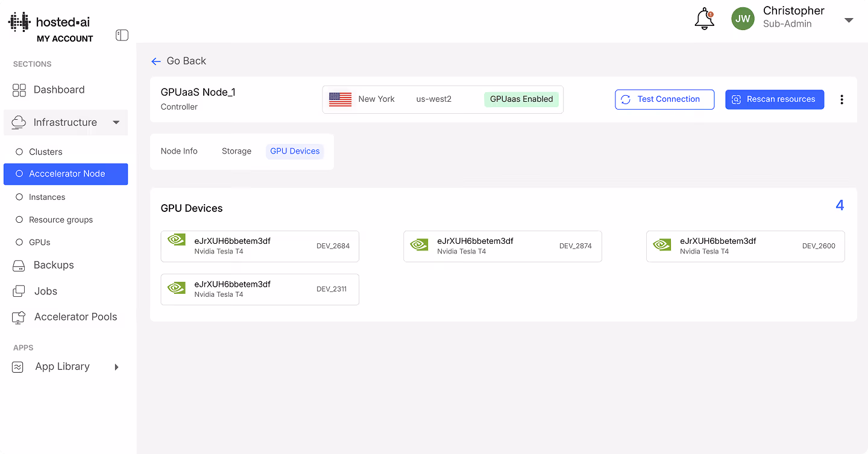Click the Test Connection button
The width and height of the screenshot is (868, 454).
(664, 99)
